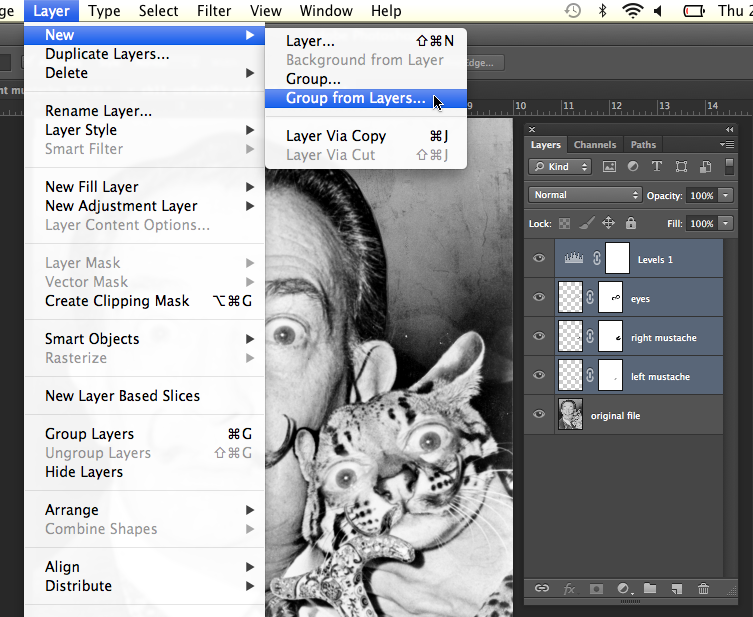Click the delete layer trash icon
This screenshot has width=753, height=617.
[x=704, y=589]
